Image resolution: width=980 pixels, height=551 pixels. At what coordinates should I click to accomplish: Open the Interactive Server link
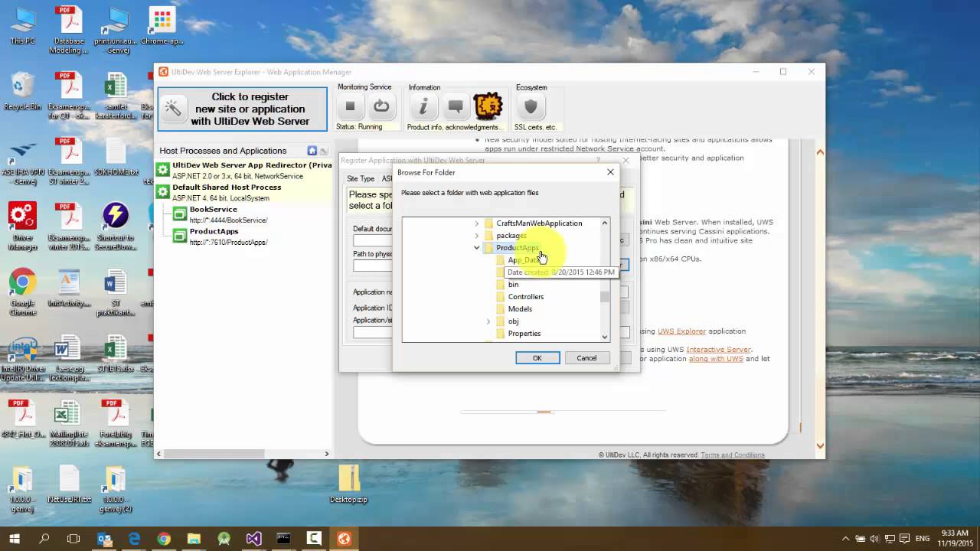pyautogui.click(x=719, y=350)
